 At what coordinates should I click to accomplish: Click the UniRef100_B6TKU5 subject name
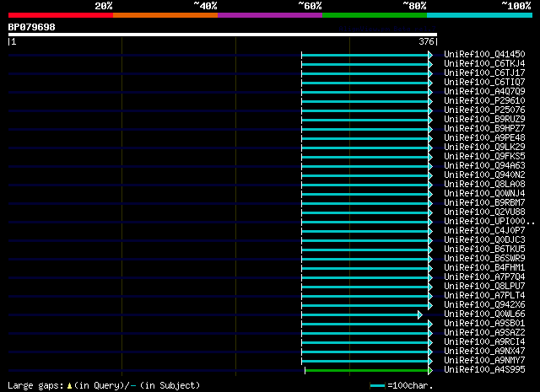click(484, 250)
